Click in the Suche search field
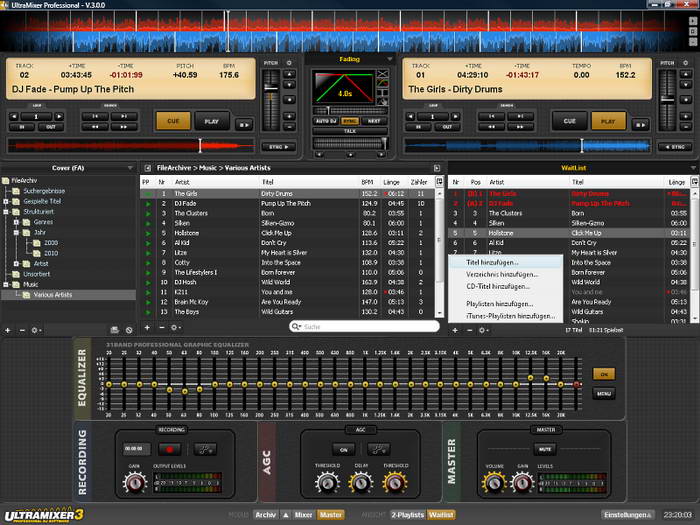This screenshot has height=525, width=700. tap(365, 327)
